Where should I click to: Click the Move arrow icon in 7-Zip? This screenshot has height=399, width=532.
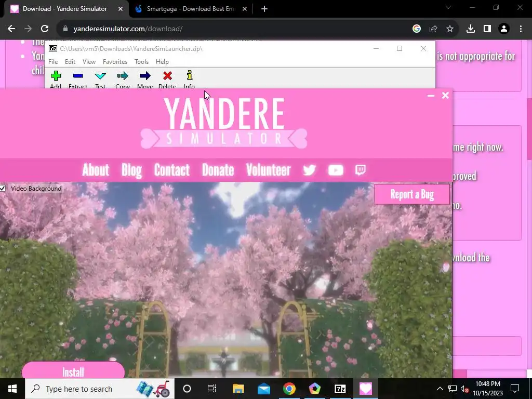click(x=145, y=79)
